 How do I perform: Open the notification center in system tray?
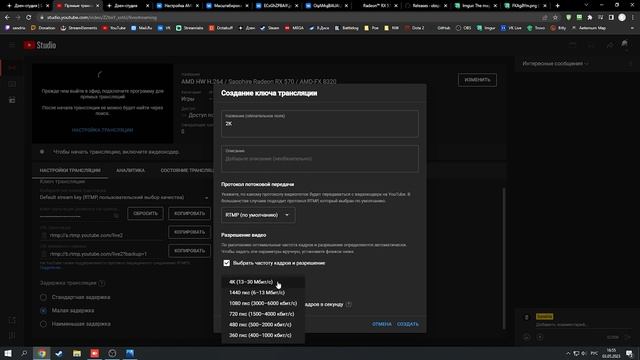[x=629, y=353]
